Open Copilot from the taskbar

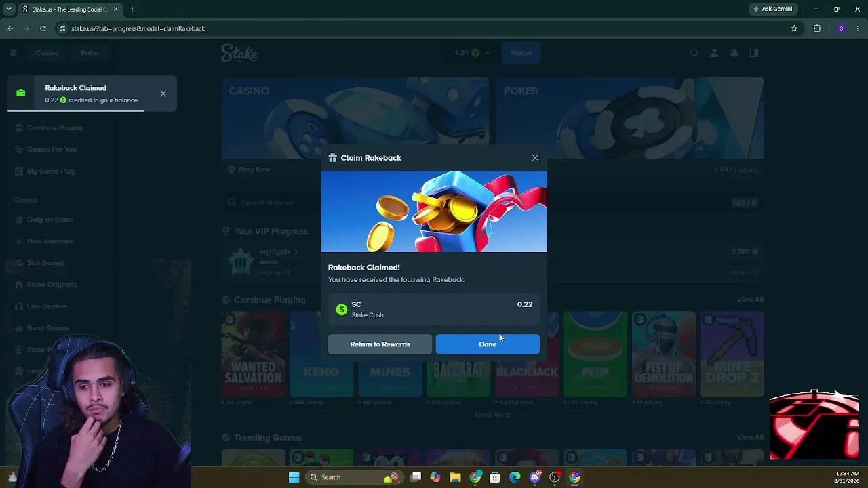(435, 477)
